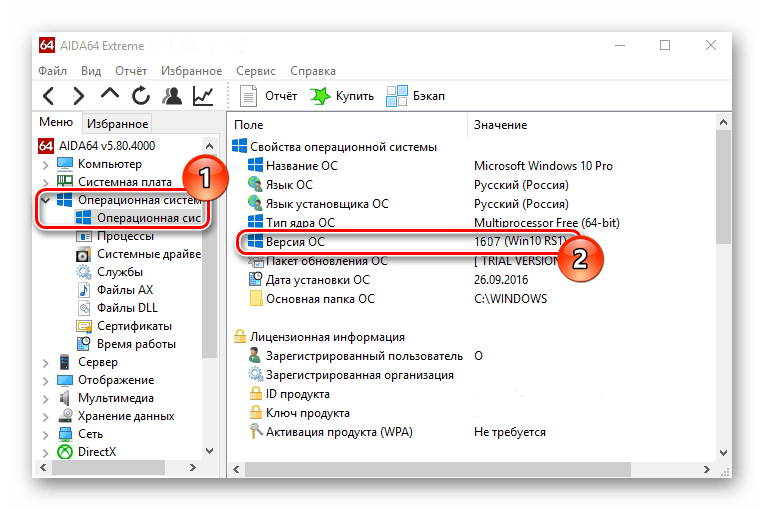Click the Файлы AX music note icon
The height and width of the screenshot is (510, 764).
[84, 290]
